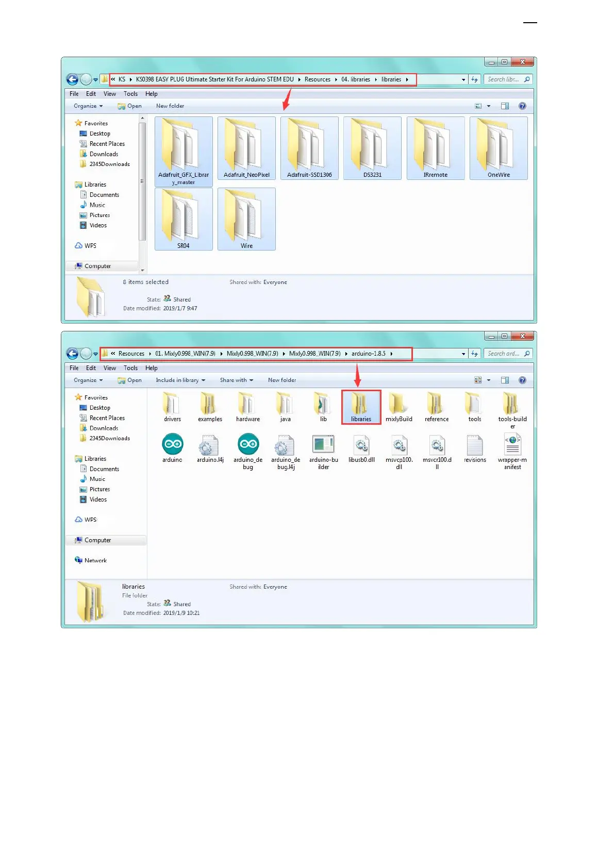
Task: Select the drivers folder in bottom window
Action: click(x=172, y=407)
